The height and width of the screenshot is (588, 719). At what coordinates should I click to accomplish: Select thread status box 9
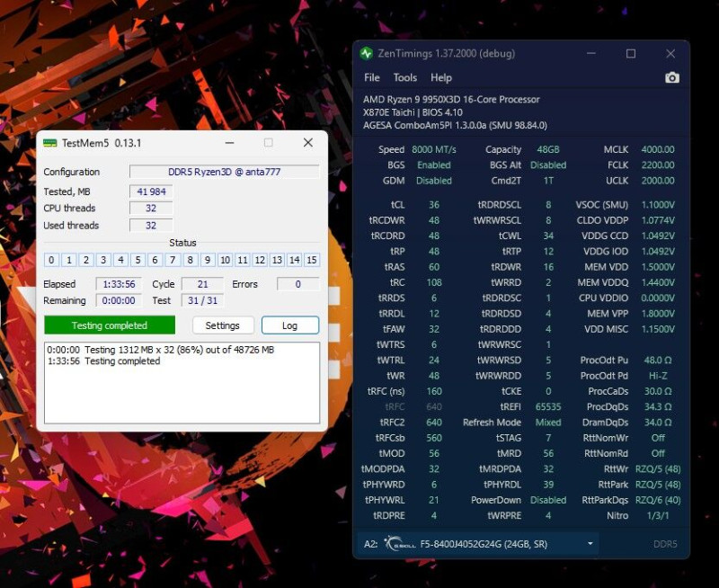(x=208, y=260)
